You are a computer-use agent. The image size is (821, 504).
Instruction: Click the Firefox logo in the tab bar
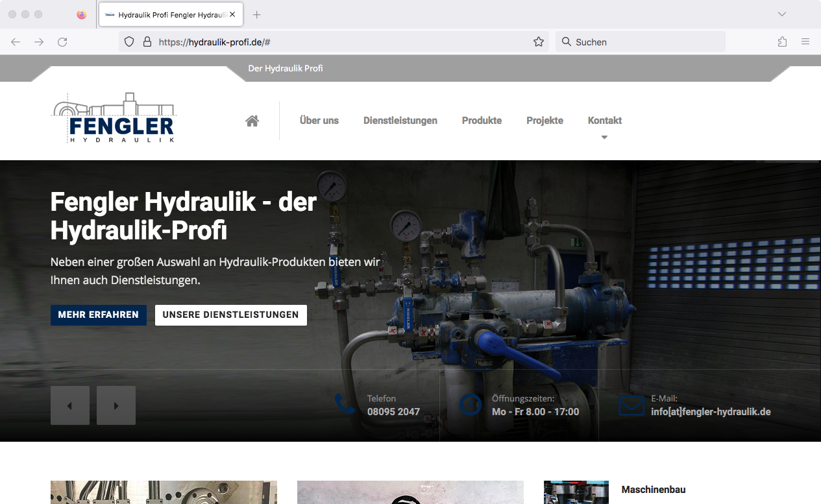pos(81,14)
